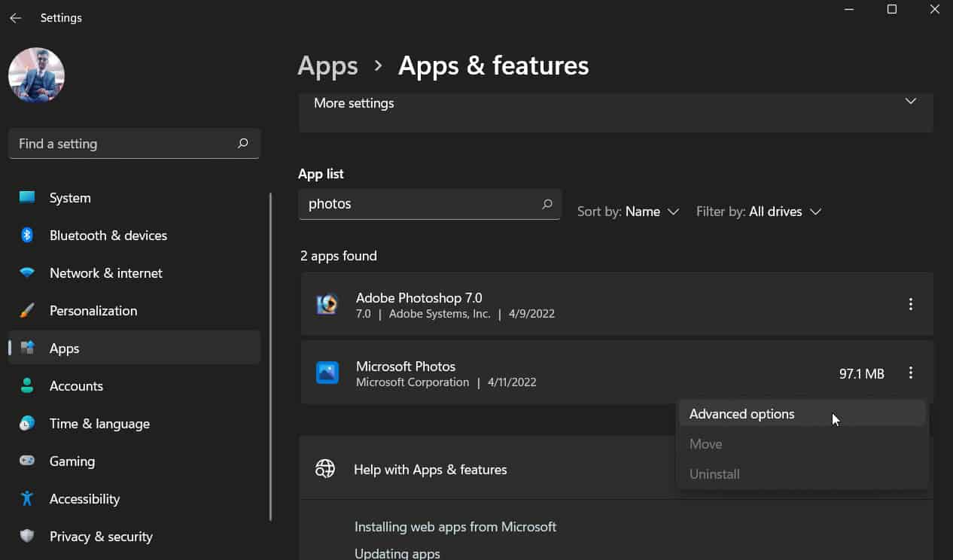This screenshot has height=560, width=953.
Task: Open the Sort by Name dropdown
Action: pos(629,212)
